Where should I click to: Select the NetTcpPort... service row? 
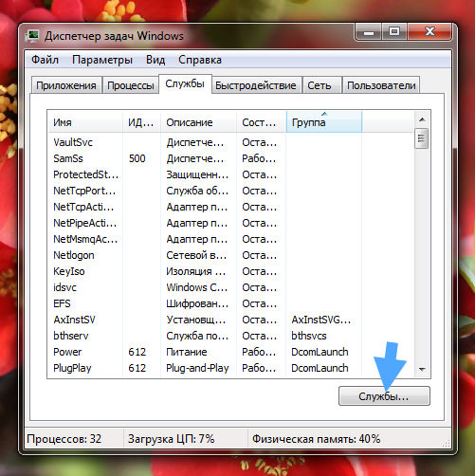click(229, 191)
